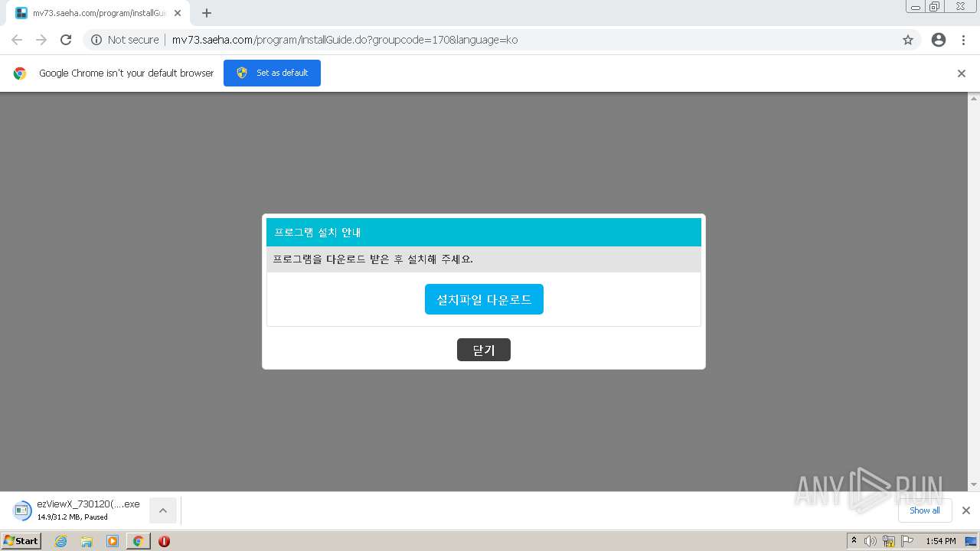This screenshot has width=980, height=551.
Task: Show hidden system tray icons
Action: 854,541
